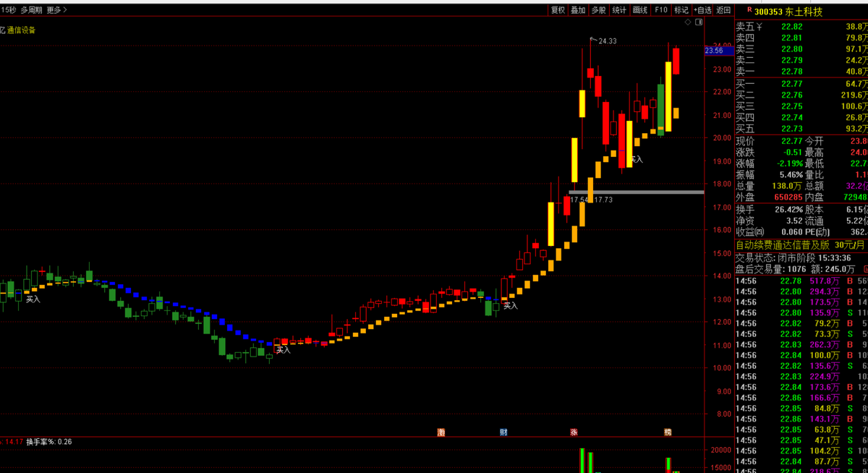Click the 买五 price 22.73
The height and width of the screenshot is (473, 868).
click(x=791, y=129)
